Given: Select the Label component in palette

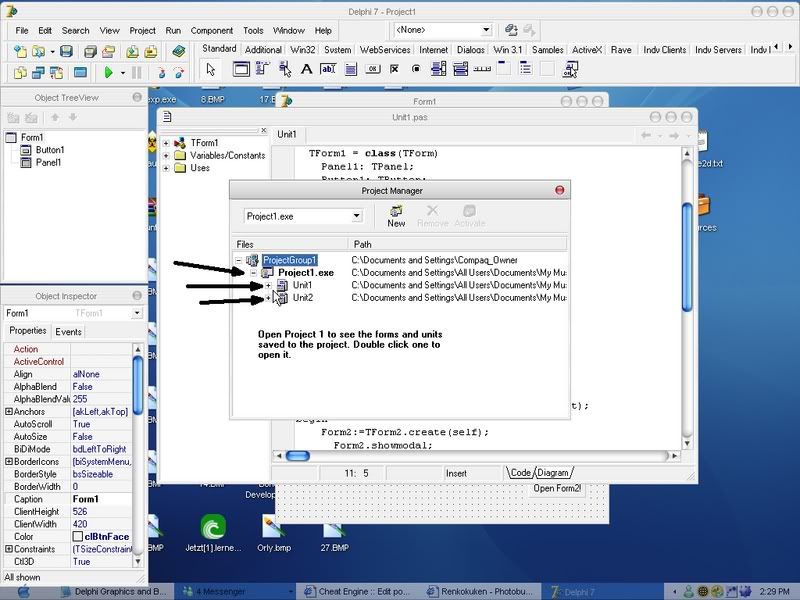Looking at the screenshot, I should pos(306,69).
